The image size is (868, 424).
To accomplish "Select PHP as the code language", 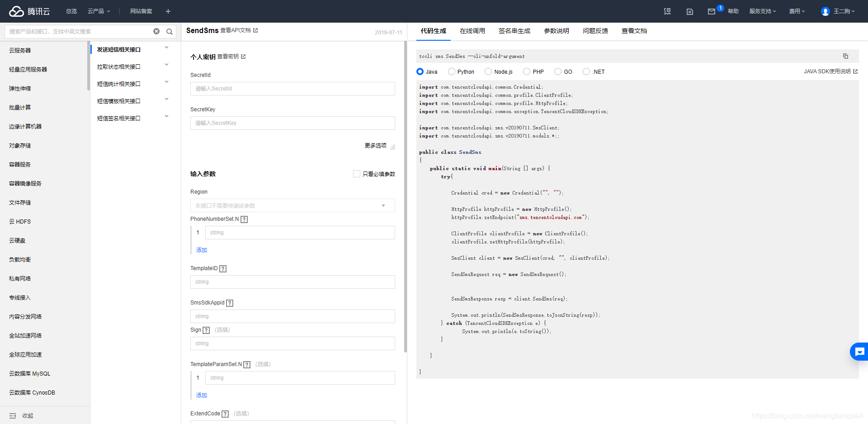I will tap(527, 71).
